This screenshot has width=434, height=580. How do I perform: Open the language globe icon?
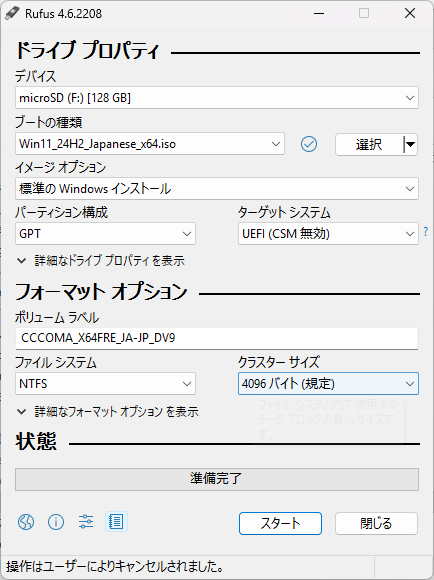tap(26, 522)
